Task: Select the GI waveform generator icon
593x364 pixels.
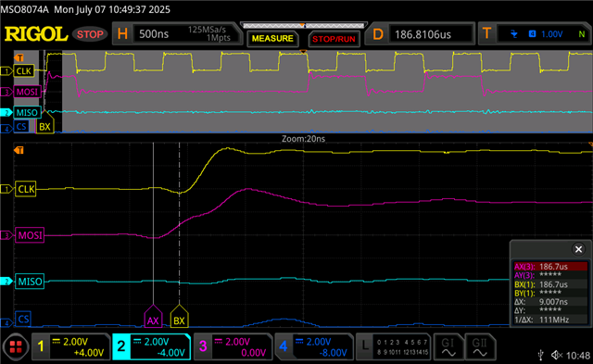Action: tap(448, 347)
